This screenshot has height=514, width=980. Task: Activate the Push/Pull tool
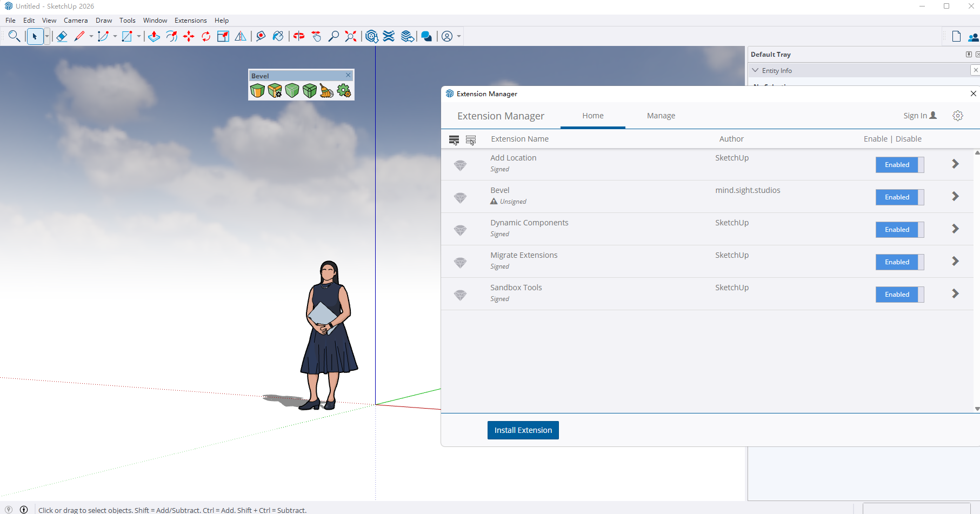[x=154, y=36]
